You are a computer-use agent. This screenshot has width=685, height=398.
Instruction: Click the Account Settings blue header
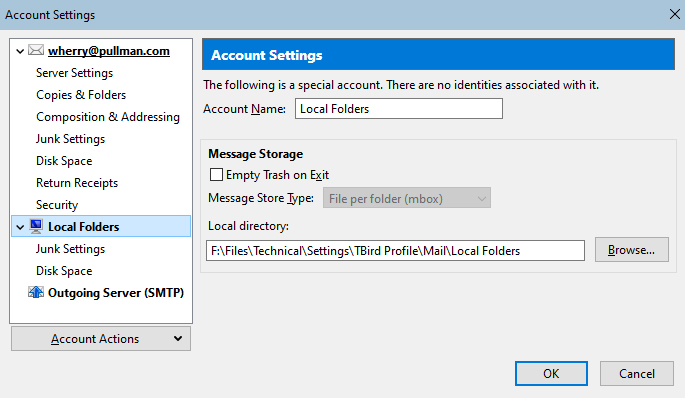pos(438,55)
